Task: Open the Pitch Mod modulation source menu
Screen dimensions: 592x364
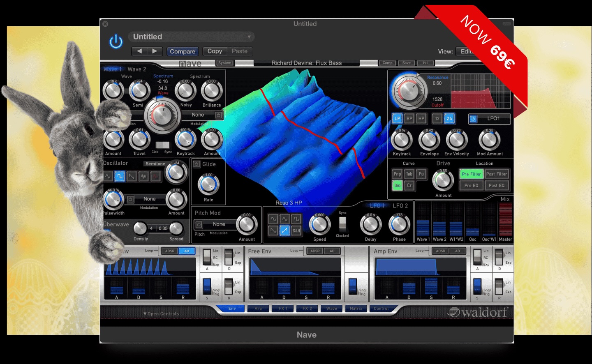Action: pos(219,224)
